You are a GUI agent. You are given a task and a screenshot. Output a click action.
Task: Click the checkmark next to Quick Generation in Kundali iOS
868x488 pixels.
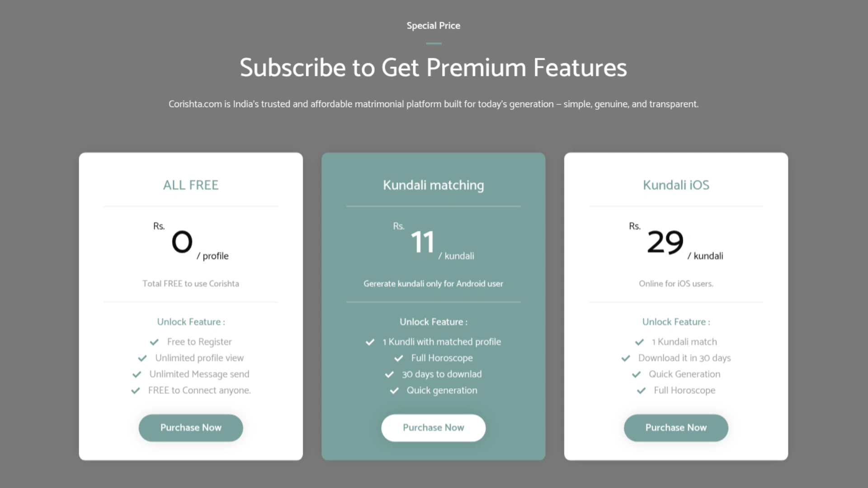click(x=637, y=375)
